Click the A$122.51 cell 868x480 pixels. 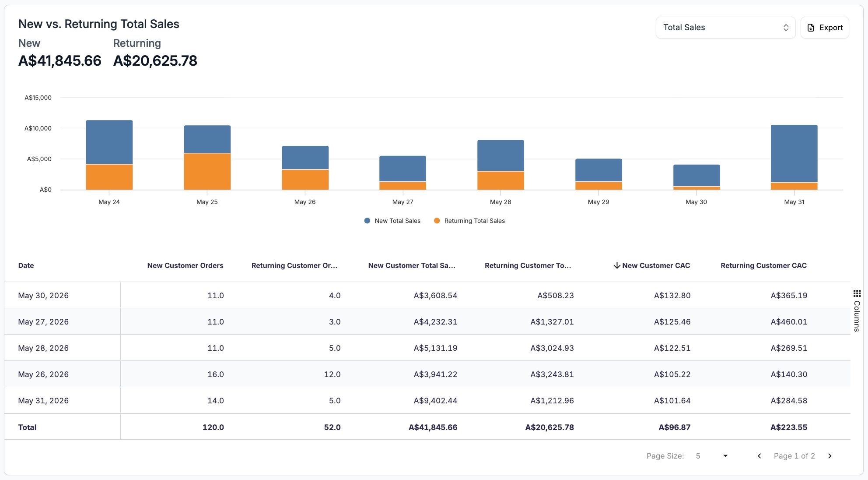672,348
